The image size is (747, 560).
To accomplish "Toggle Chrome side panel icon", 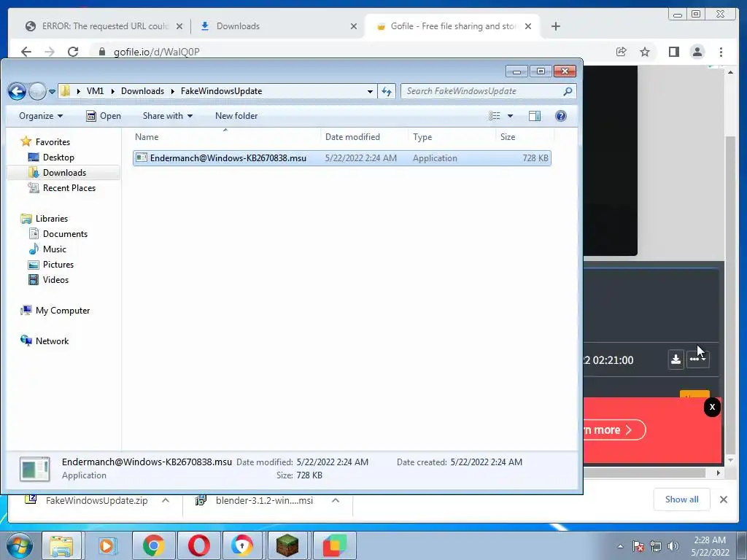I will click(673, 52).
